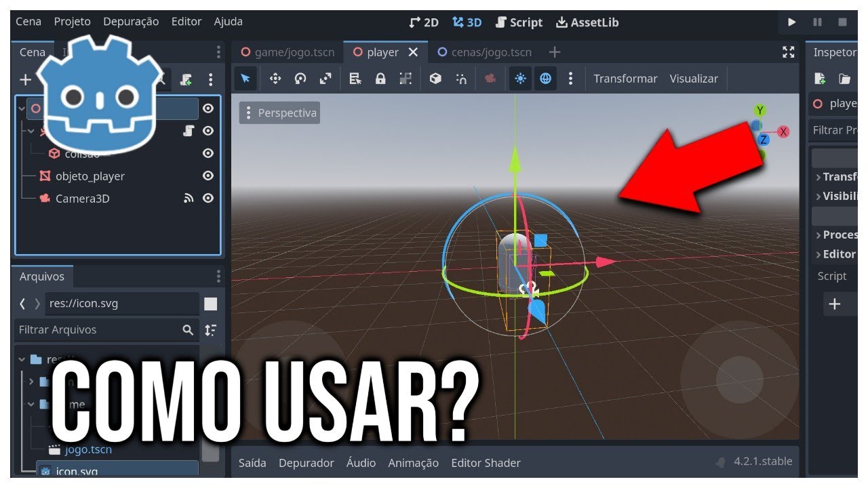Open the list-select tool in viewport toolbar
Viewport: 868px width, 488px height.
[x=355, y=79]
